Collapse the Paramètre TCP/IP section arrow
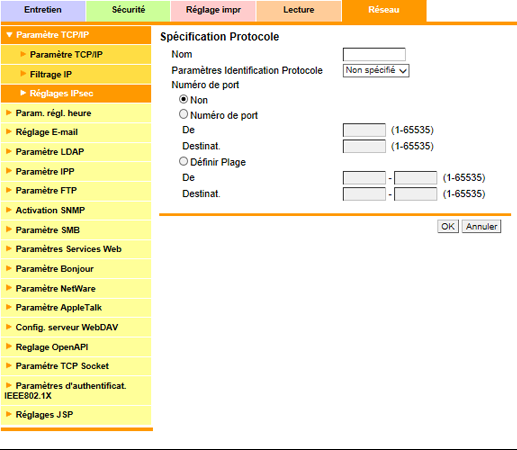Viewport: 517px width, 450px height. point(9,35)
